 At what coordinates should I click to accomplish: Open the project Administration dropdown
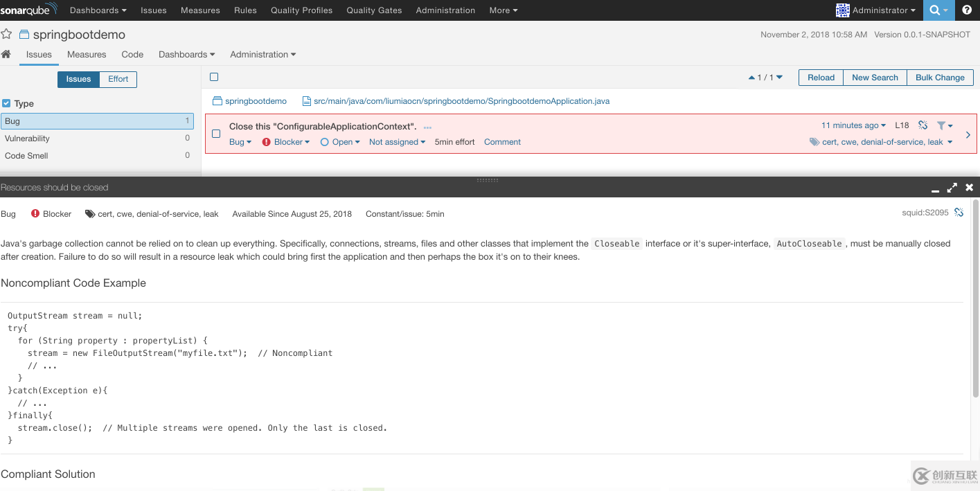[x=263, y=55]
